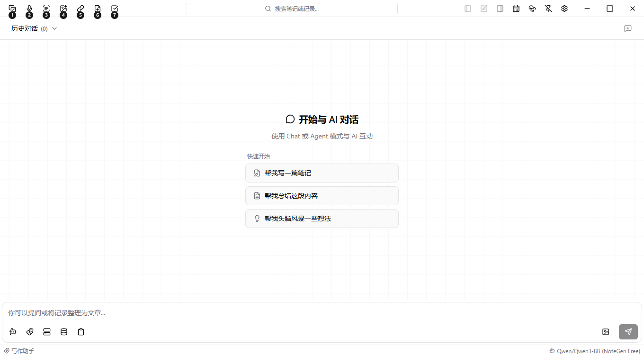Open Qwen/Qwen3-8B model selector
Viewport: 644px width, 356px height.
click(595, 351)
